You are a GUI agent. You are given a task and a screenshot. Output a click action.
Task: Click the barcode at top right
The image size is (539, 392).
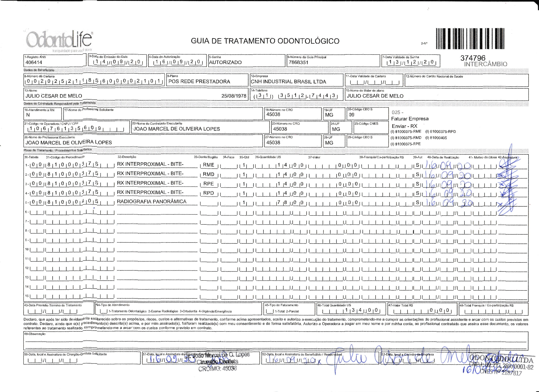(470, 39)
